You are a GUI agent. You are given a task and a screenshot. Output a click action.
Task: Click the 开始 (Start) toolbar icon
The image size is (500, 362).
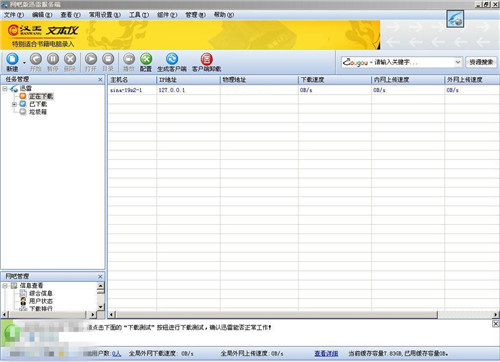click(36, 59)
